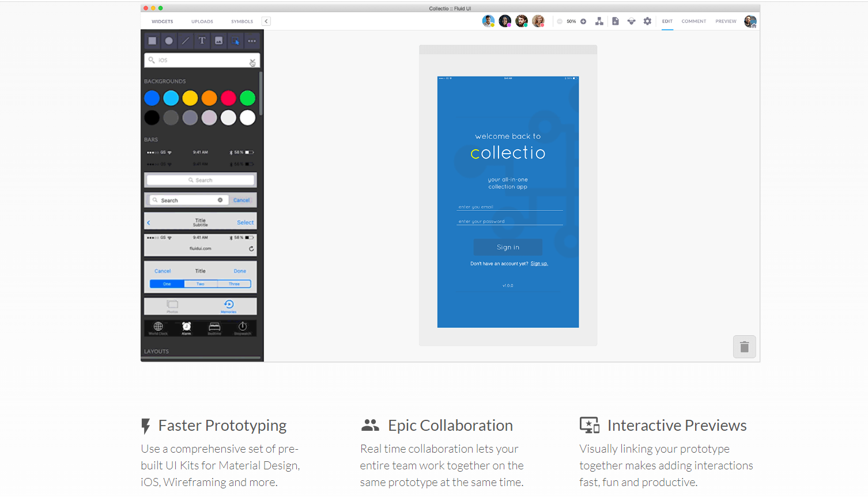Select the circle shape tool
This screenshot has width=868, height=497.
point(169,41)
